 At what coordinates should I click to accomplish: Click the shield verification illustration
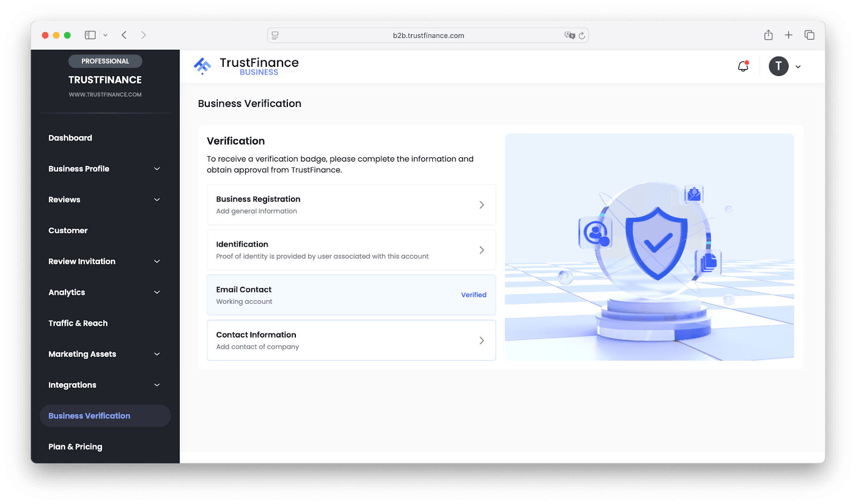click(x=649, y=247)
